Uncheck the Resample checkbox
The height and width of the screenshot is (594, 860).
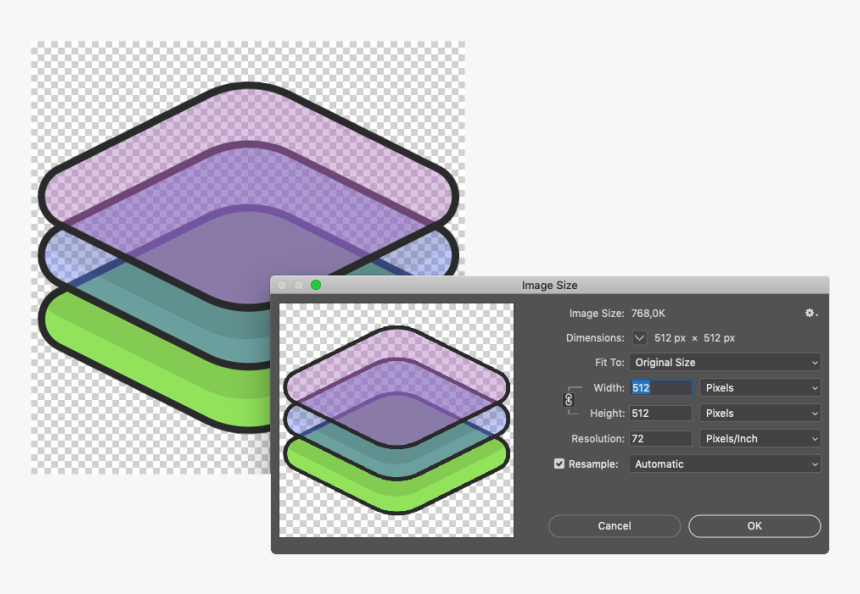click(x=559, y=463)
